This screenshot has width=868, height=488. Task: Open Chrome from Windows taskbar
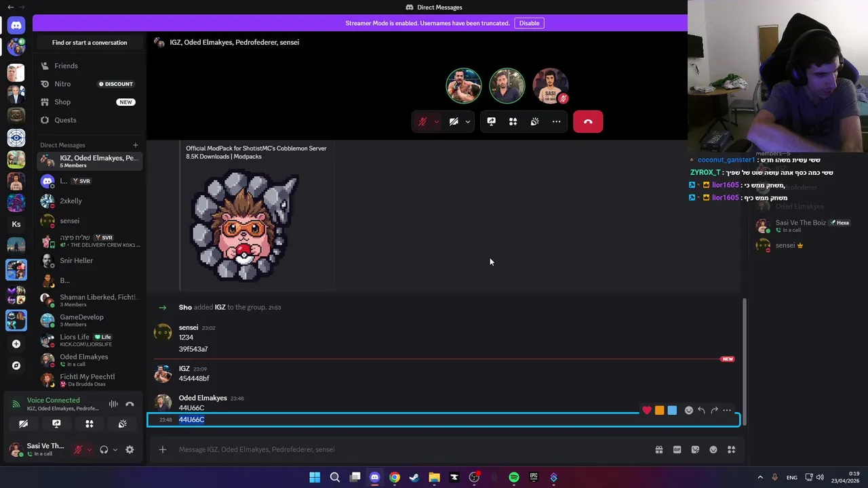(x=395, y=477)
